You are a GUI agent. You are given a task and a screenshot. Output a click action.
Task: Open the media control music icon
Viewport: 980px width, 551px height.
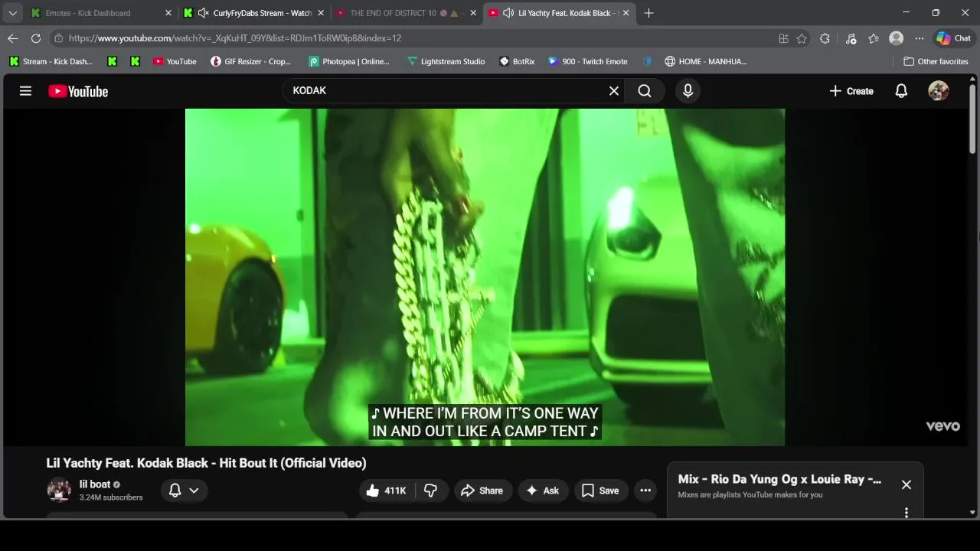pyautogui.click(x=851, y=38)
